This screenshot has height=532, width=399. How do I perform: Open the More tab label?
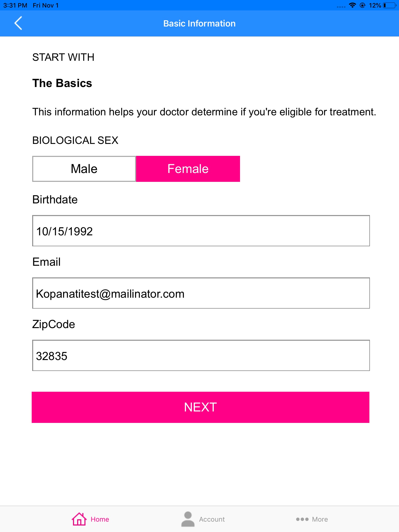tap(320, 519)
